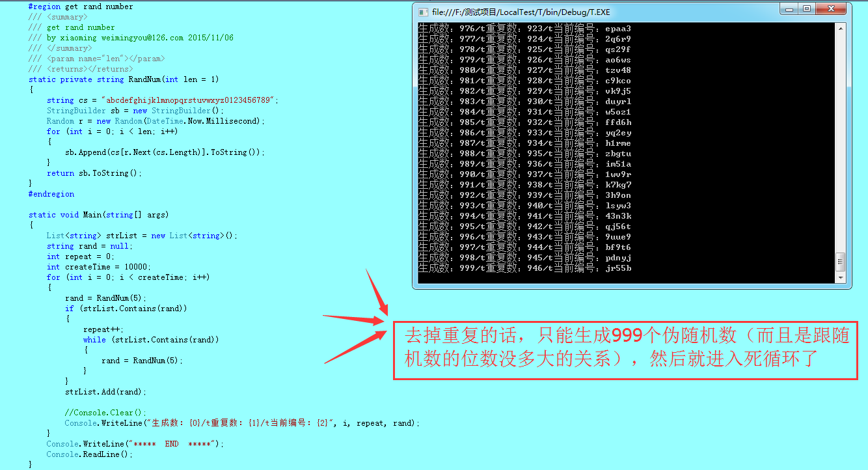Click console output row ending in lsyw3

coord(524,206)
